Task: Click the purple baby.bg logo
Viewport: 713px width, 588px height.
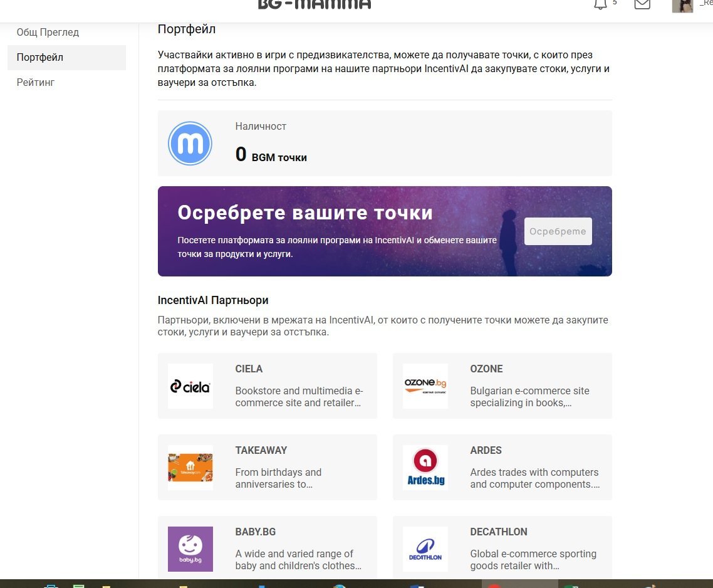Action: (190, 549)
